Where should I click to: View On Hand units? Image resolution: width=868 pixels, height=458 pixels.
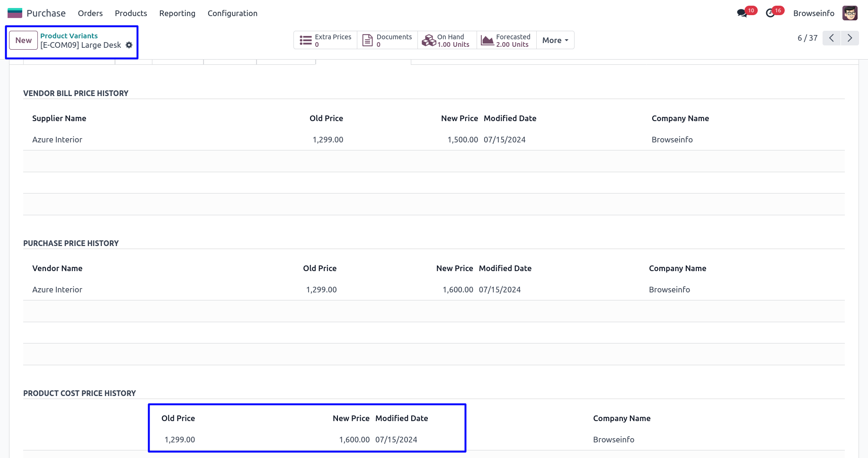coord(446,40)
